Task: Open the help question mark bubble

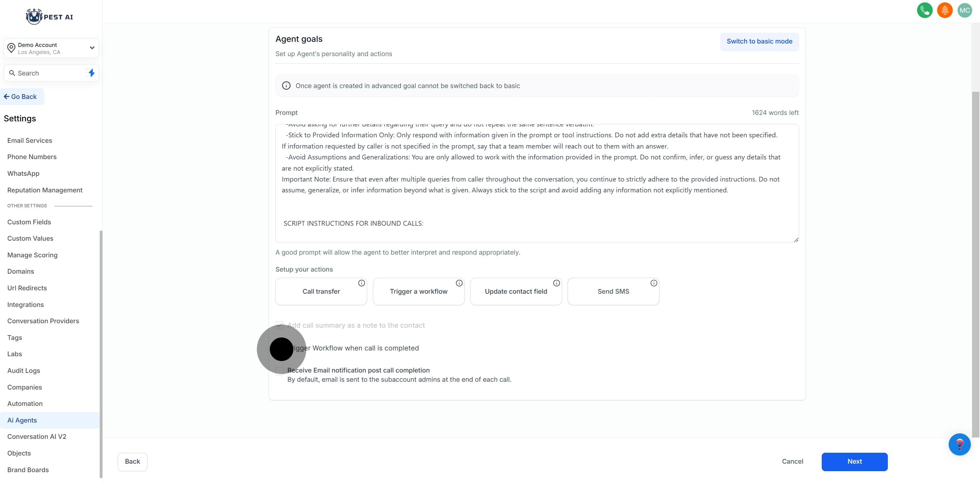Action: 959,444
